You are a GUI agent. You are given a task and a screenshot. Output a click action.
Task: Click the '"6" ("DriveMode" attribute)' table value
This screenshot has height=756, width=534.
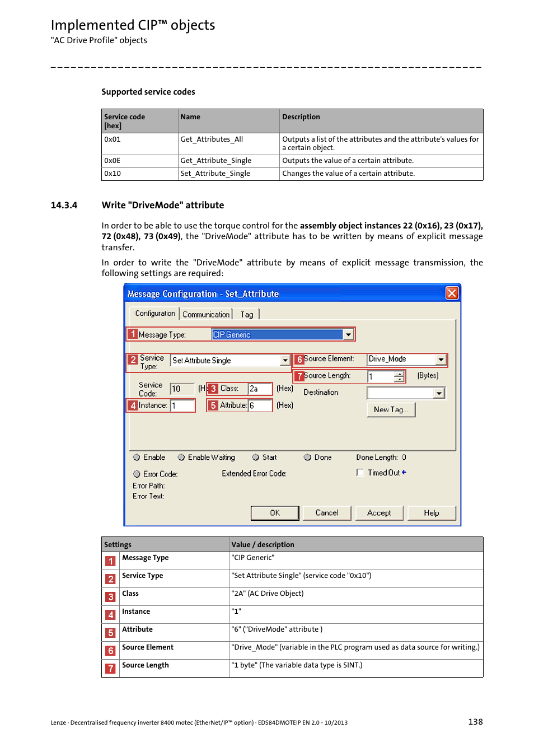click(x=277, y=629)
